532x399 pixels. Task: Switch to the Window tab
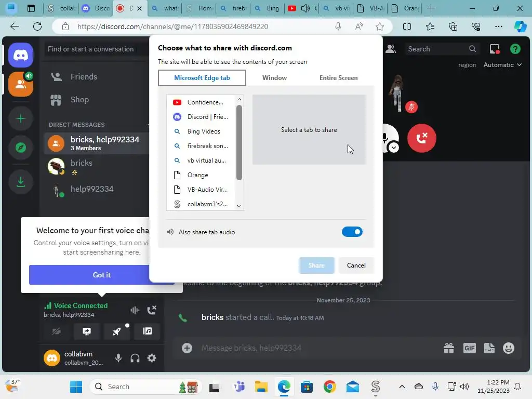274,78
